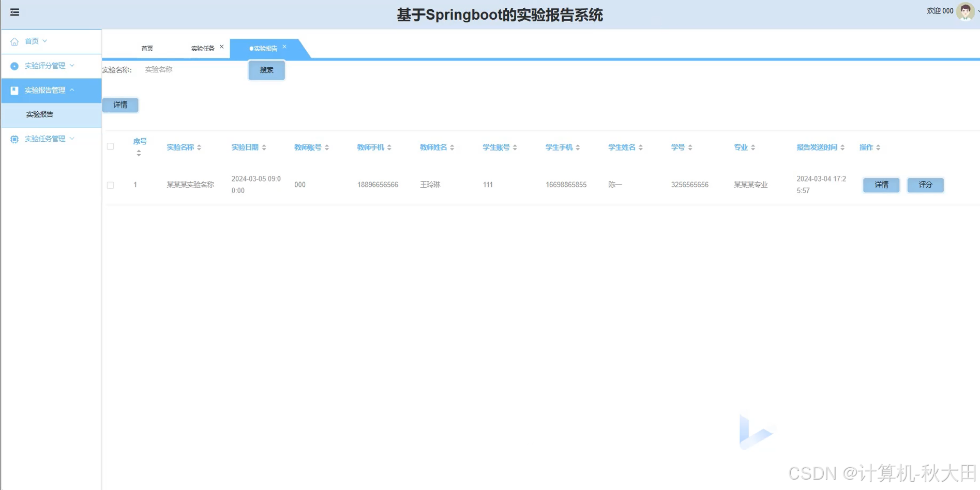Viewport: 980px width, 490px height.
Task: Toggle sort order on 实验日期 column
Action: pos(265,147)
